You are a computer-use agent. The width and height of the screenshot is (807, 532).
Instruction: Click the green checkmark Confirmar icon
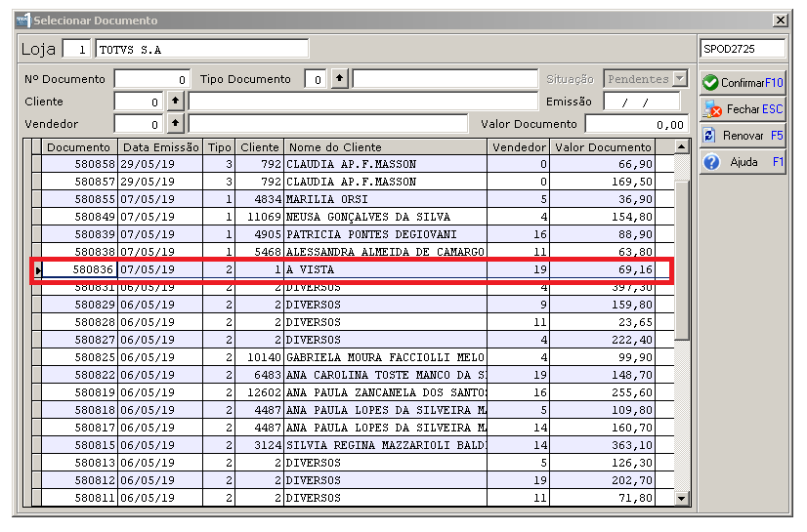pyautogui.click(x=710, y=82)
